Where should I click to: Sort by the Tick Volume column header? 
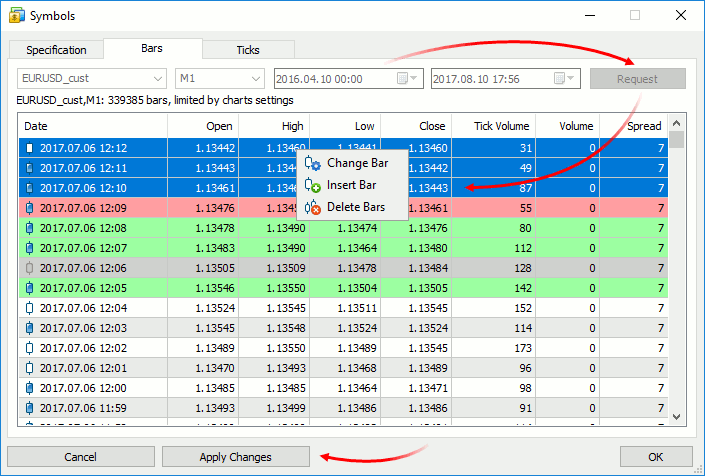pos(493,126)
